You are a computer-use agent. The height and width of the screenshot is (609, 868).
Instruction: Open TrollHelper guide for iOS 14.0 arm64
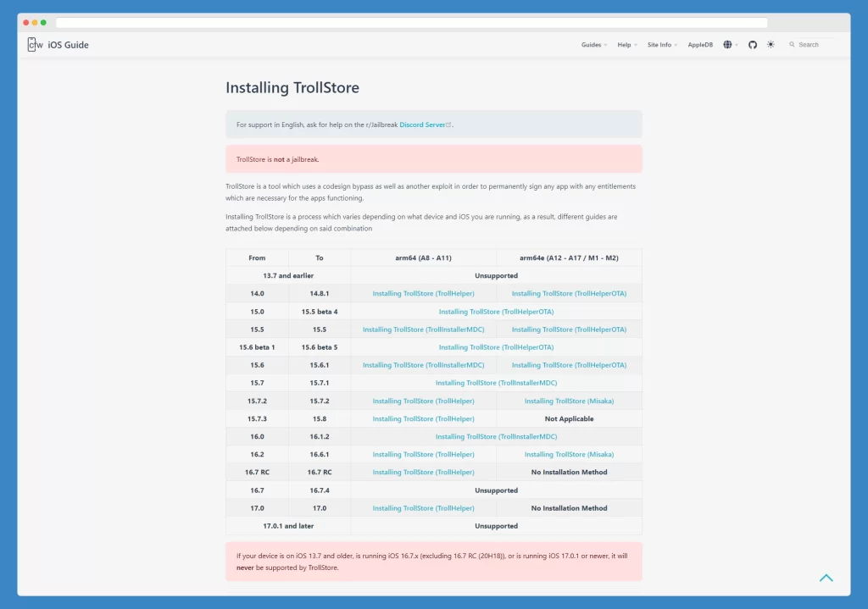pos(424,294)
